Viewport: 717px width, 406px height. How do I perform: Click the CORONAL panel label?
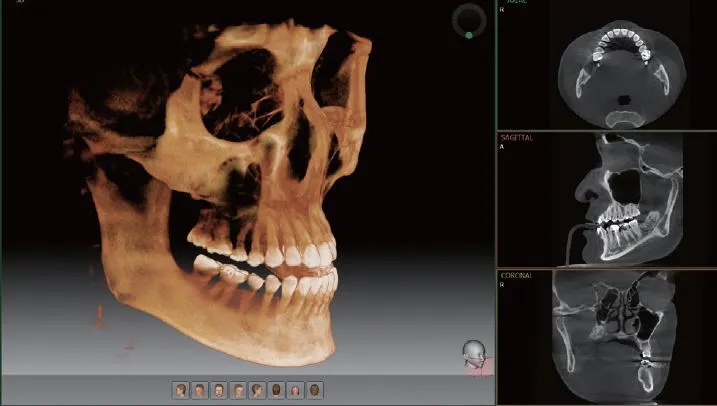point(516,276)
